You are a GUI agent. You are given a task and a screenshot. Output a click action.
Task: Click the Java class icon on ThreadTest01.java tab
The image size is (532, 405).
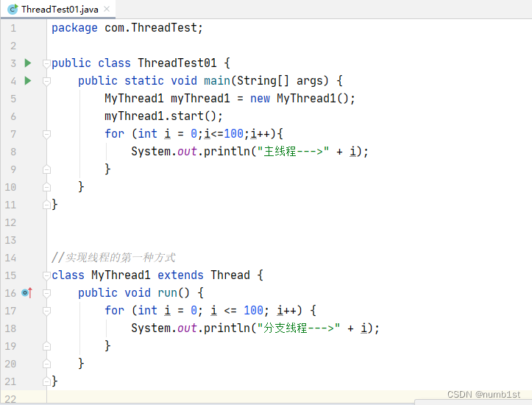click(13, 9)
